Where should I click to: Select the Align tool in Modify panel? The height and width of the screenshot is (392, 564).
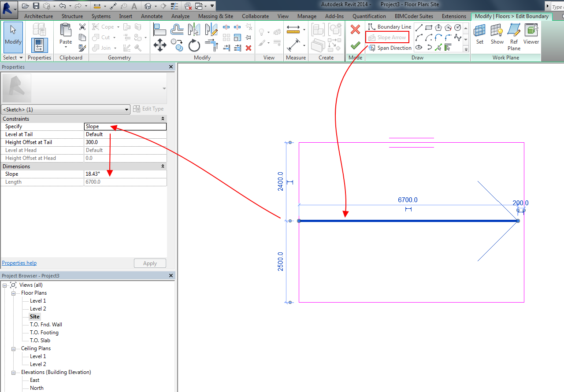pos(160,29)
